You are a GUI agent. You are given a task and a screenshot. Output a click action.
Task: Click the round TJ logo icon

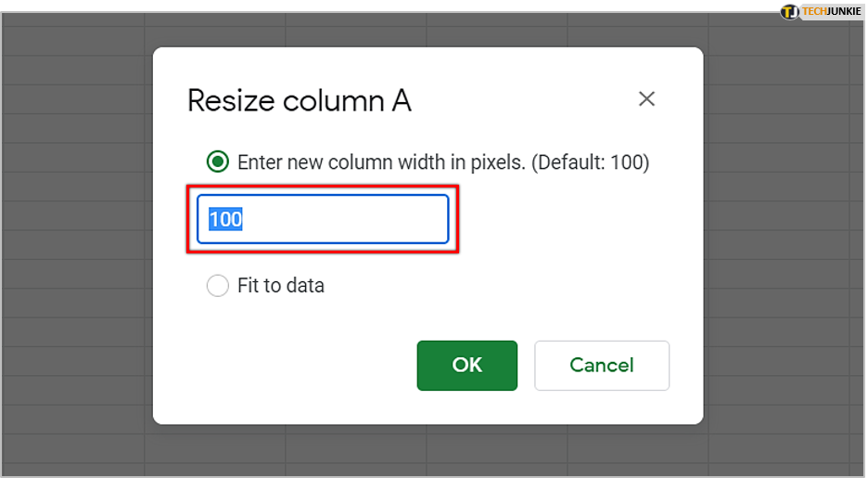789,12
